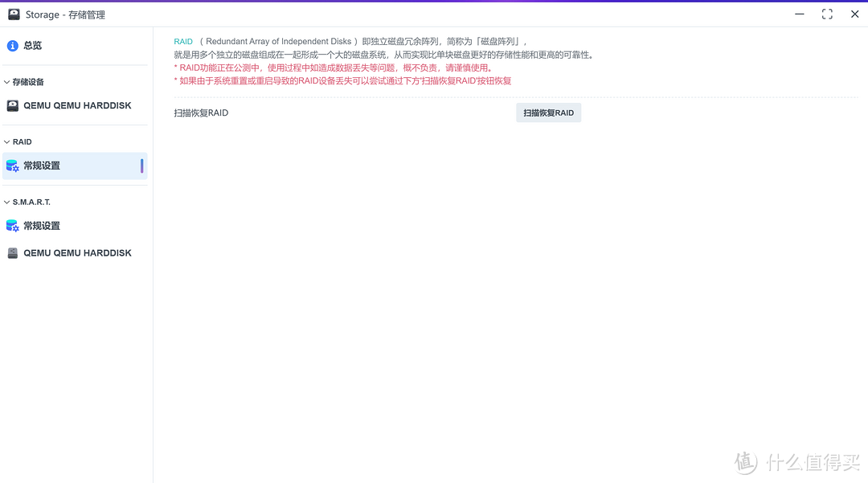Click the info icon beside 总览
The image size is (868, 483).
click(12, 45)
